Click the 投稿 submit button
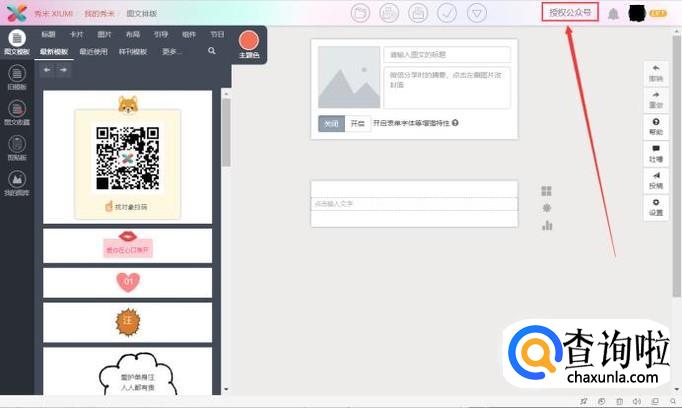Image resolution: width=682 pixels, height=408 pixels. tap(656, 181)
